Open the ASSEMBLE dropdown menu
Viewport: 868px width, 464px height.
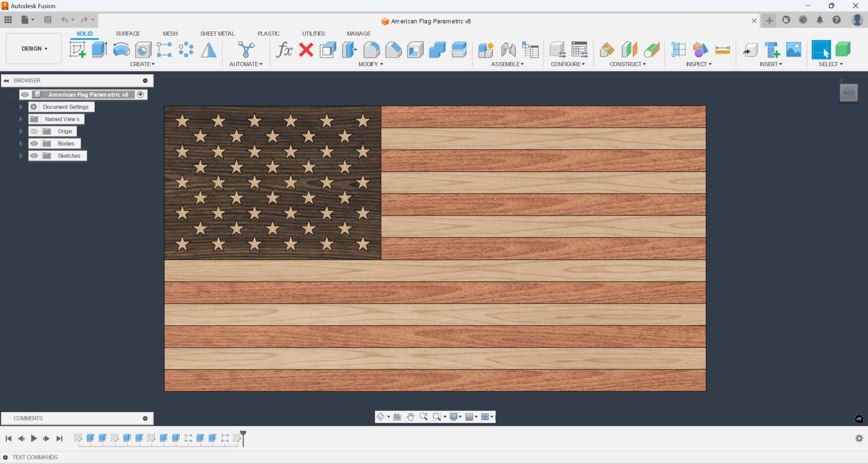(x=507, y=64)
